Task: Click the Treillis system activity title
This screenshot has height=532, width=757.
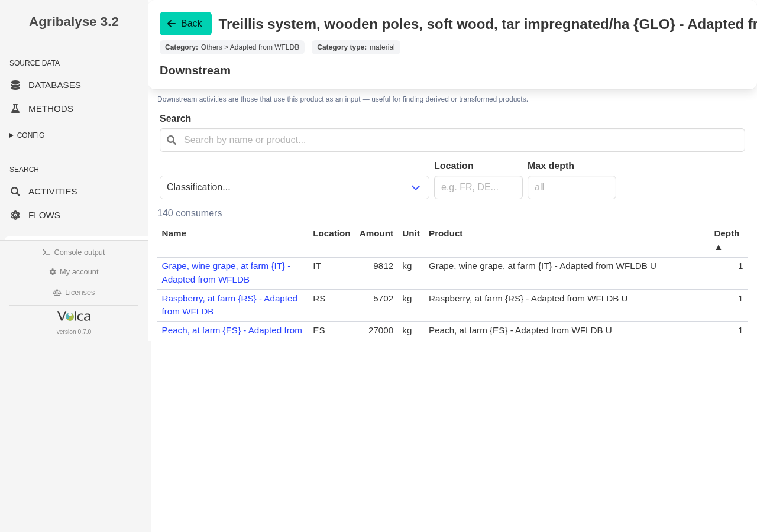Action: click(488, 24)
